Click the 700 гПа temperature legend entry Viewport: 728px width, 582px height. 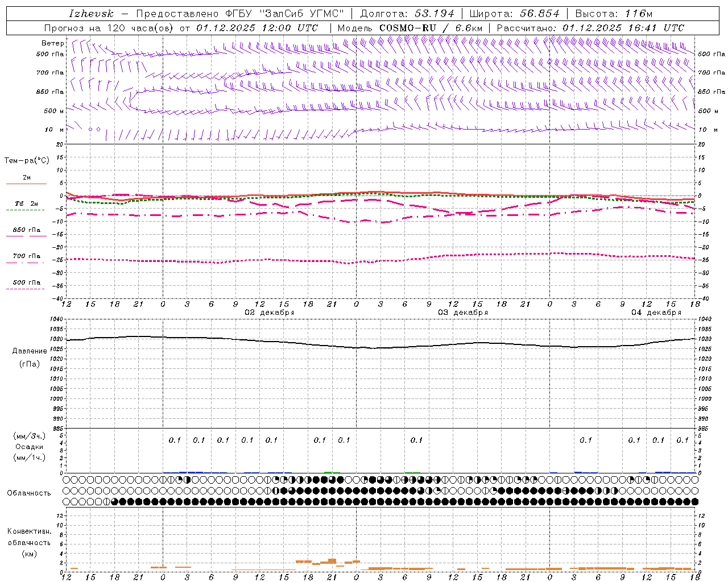(x=26, y=256)
